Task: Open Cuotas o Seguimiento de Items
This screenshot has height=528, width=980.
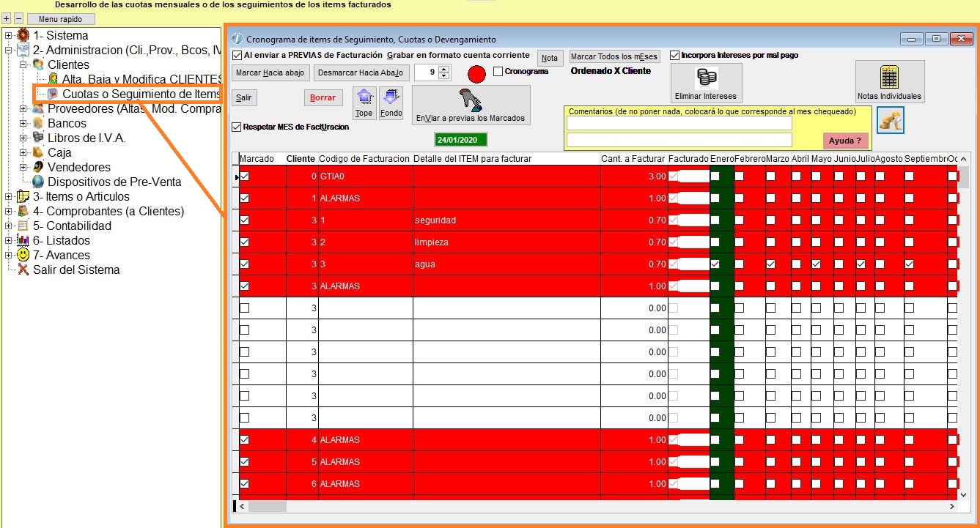Action: (141, 94)
